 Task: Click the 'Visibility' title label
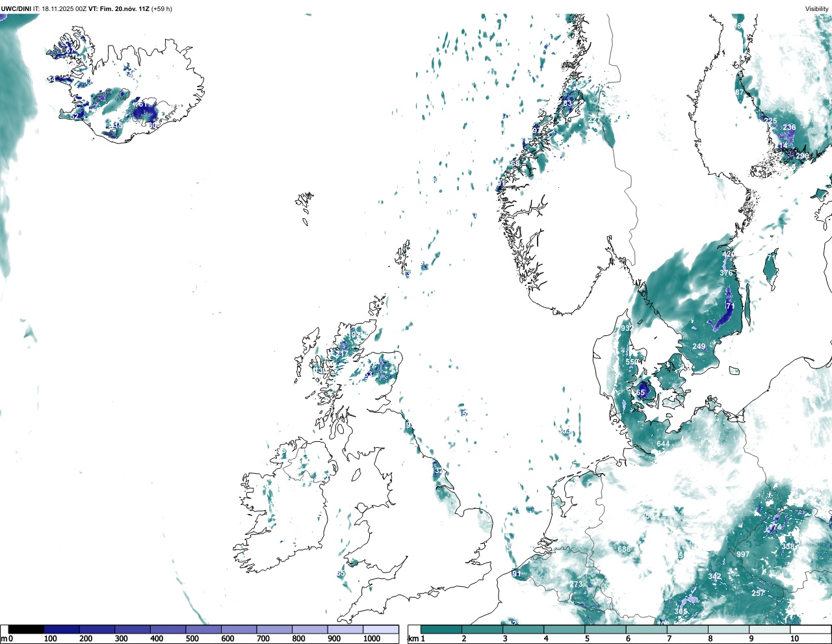816,8
